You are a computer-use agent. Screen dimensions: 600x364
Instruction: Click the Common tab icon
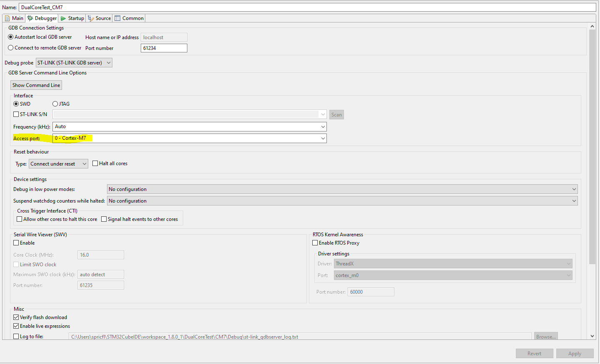point(117,18)
